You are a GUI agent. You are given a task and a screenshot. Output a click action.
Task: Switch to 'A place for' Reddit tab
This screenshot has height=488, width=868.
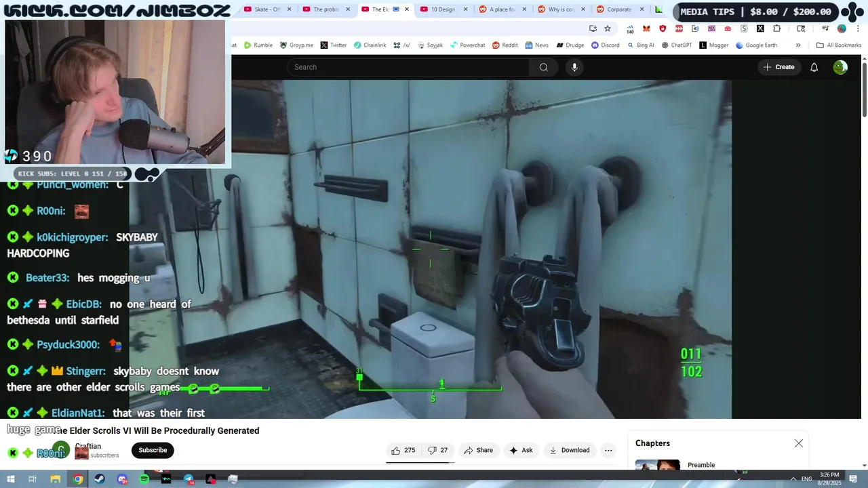click(x=502, y=9)
